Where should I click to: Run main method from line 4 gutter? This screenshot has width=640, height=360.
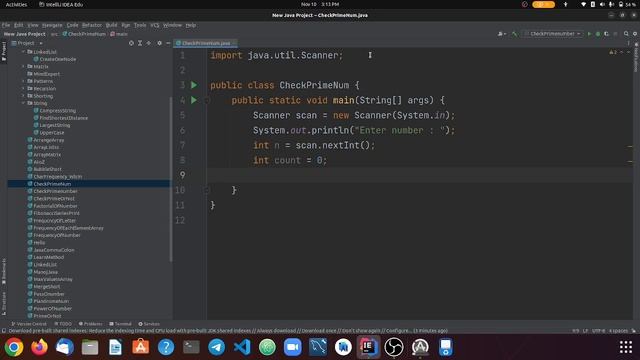[194, 100]
